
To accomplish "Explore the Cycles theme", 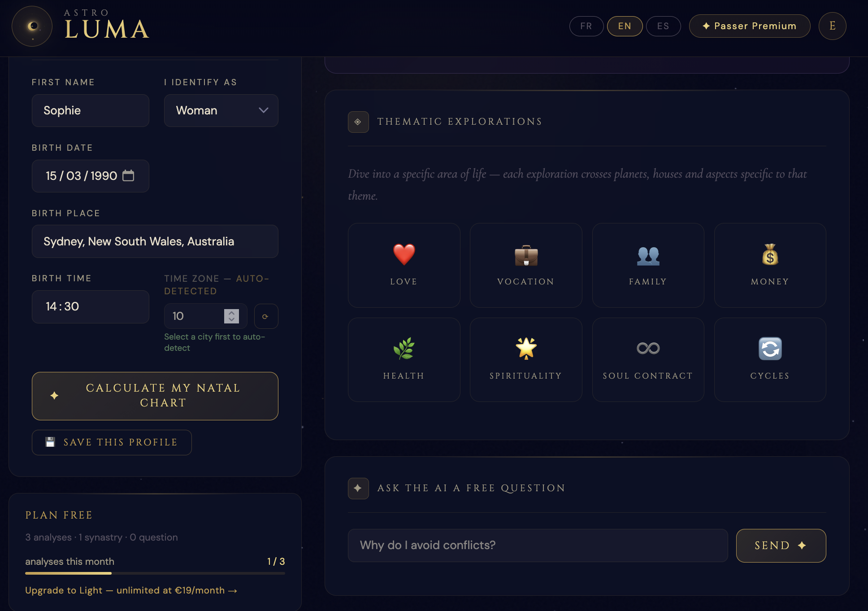I will (x=769, y=359).
